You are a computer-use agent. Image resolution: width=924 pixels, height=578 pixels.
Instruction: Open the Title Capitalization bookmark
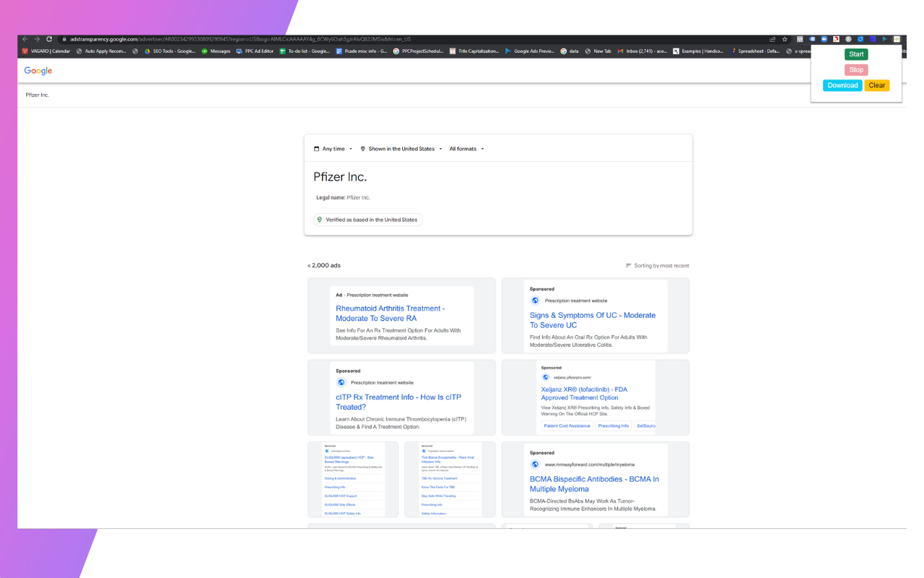474,51
